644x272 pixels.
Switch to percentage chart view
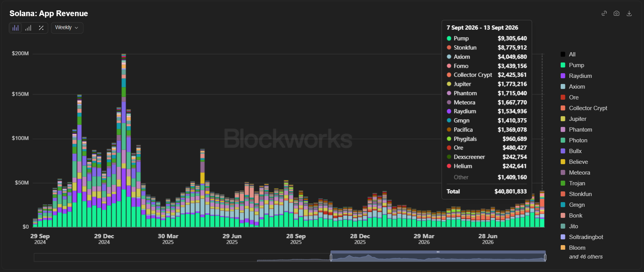pyautogui.click(x=41, y=28)
